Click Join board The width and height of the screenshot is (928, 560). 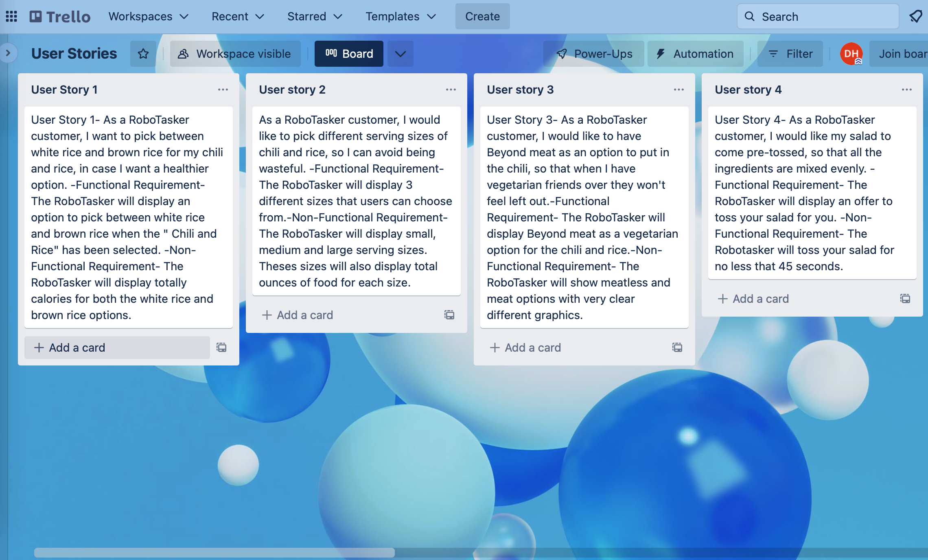(x=903, y=53)
